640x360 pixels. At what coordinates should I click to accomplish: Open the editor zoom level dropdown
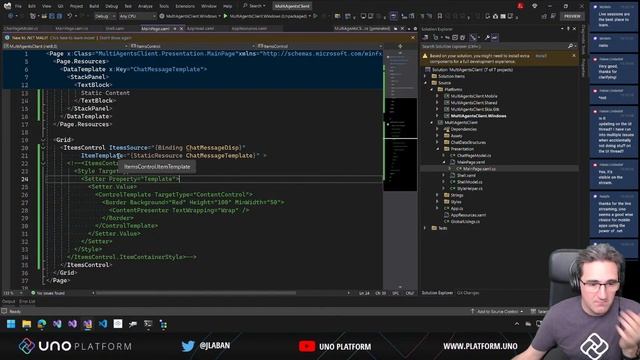12,293
